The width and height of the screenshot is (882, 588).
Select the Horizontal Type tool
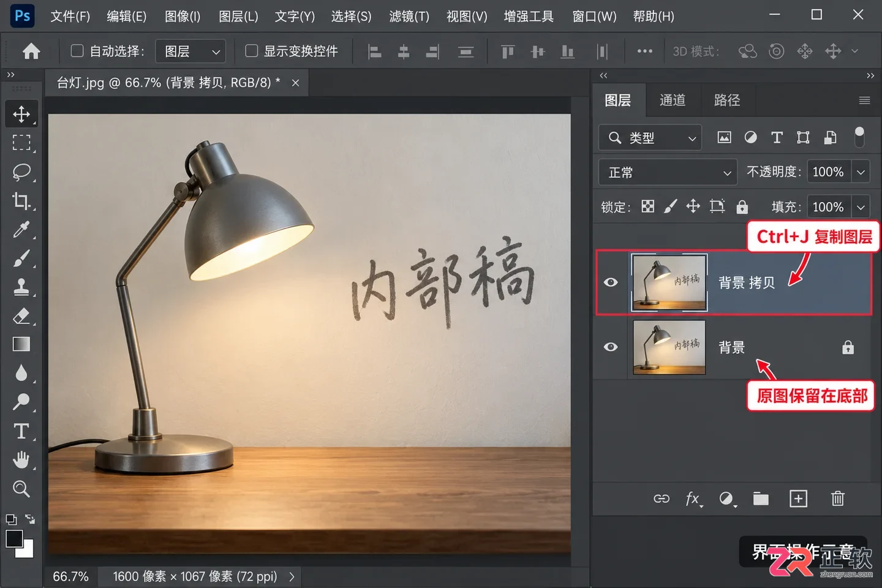coord(21,431)
